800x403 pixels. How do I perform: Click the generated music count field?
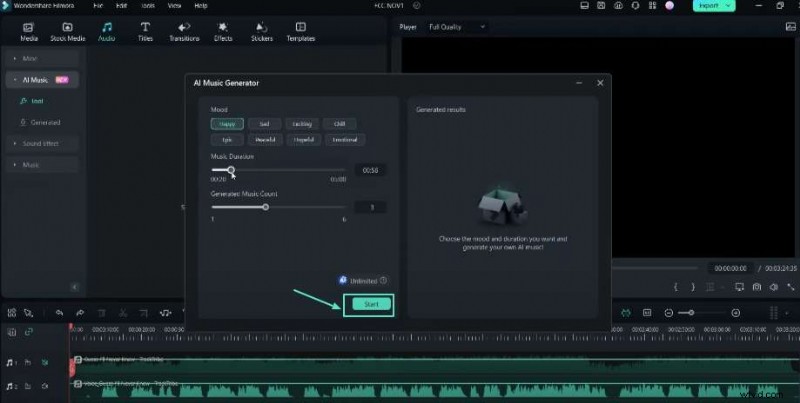point(370,208)
